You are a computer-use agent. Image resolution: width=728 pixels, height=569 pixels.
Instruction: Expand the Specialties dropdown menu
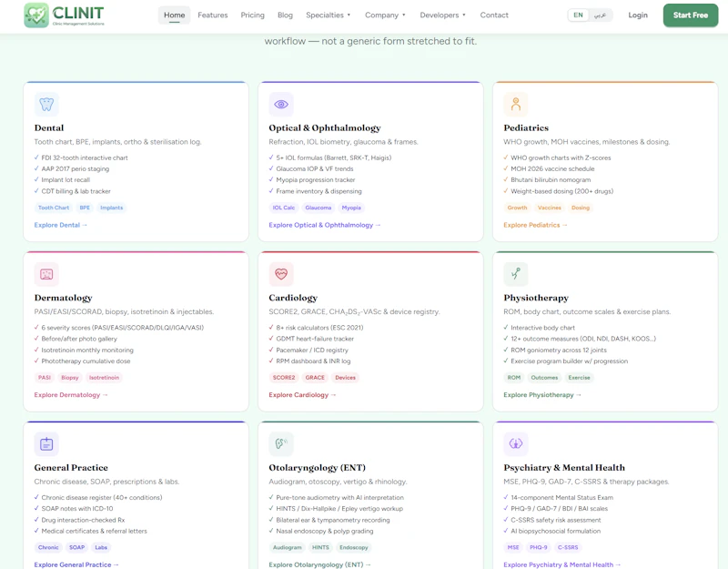329,15
